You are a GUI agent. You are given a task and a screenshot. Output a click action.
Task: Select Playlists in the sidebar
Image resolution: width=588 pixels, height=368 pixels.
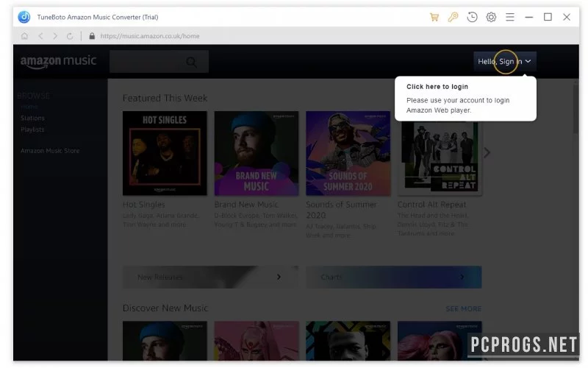[32, 130]
